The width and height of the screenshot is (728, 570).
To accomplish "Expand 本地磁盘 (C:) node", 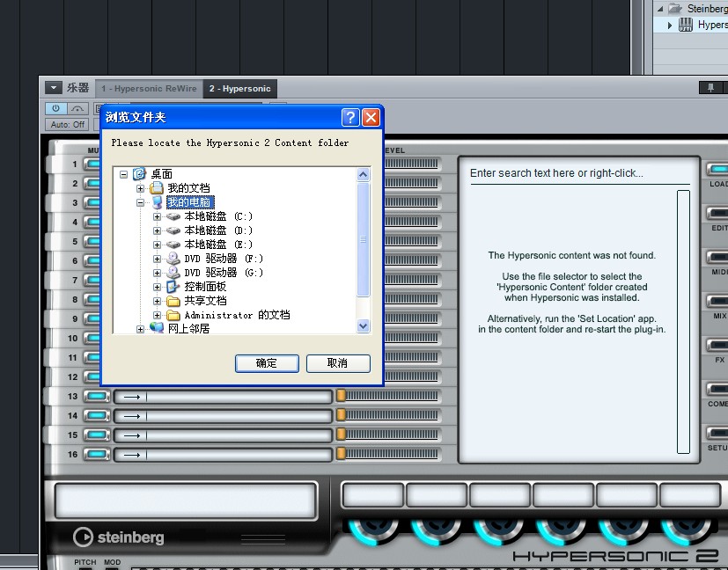I will [157, 216].
